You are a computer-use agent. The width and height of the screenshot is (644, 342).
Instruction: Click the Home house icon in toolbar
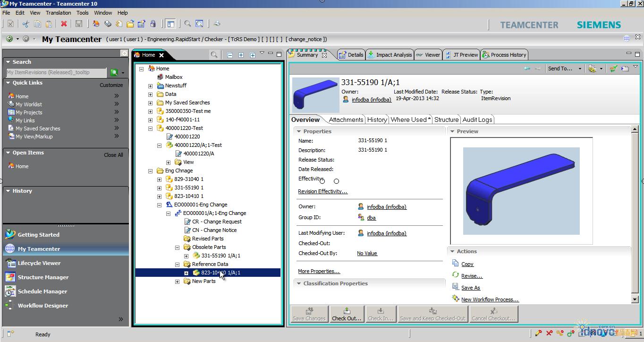pos(96,24)
